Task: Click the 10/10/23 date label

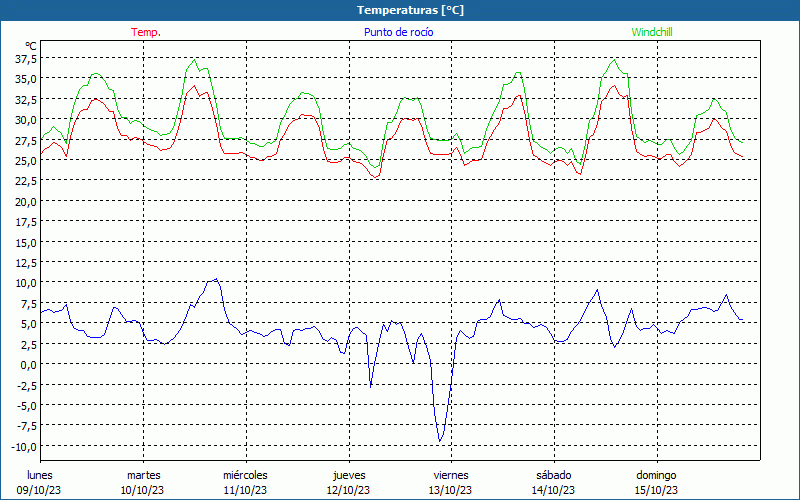Action: [142, 490]
